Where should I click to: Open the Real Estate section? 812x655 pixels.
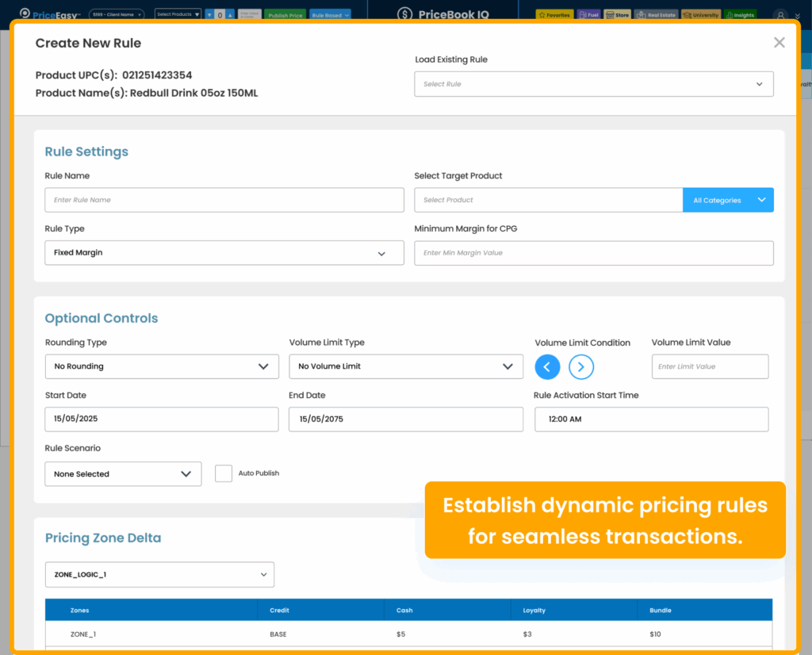point(657,15)
